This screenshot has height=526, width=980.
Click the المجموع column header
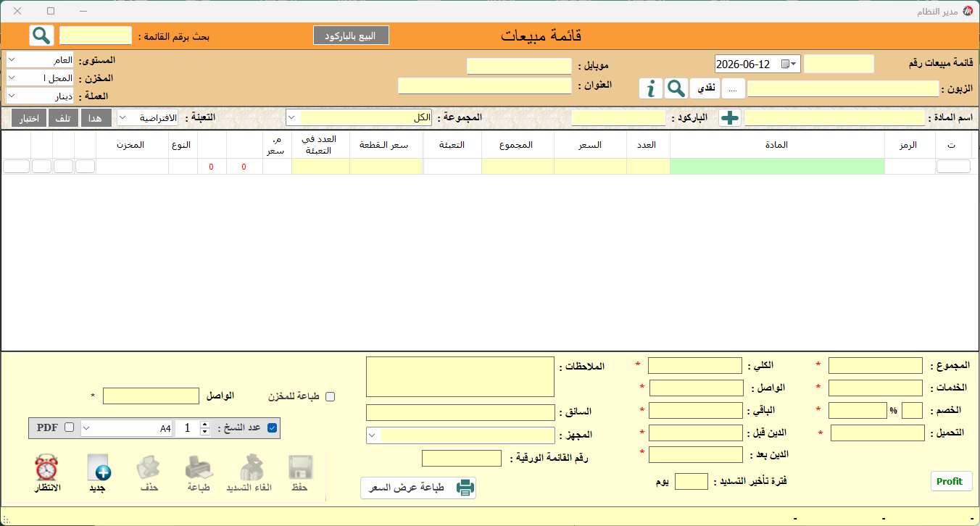click(x=517, y=145)
